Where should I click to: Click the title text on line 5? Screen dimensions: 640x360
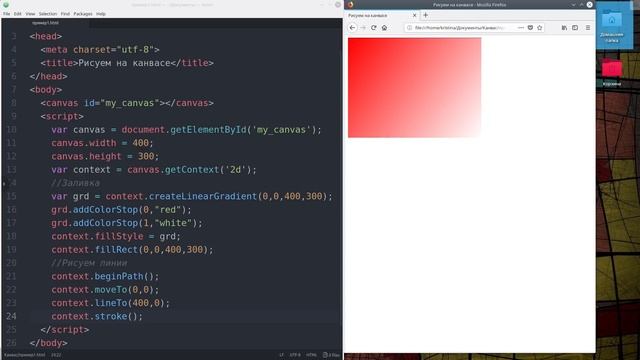click(x=124, y=63)
